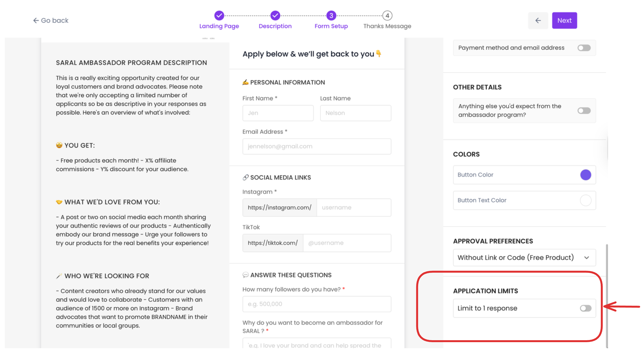Click the Landing Page checkmark step icon
This screenshot has width=644, height=353.
click(x=219, y=15)
